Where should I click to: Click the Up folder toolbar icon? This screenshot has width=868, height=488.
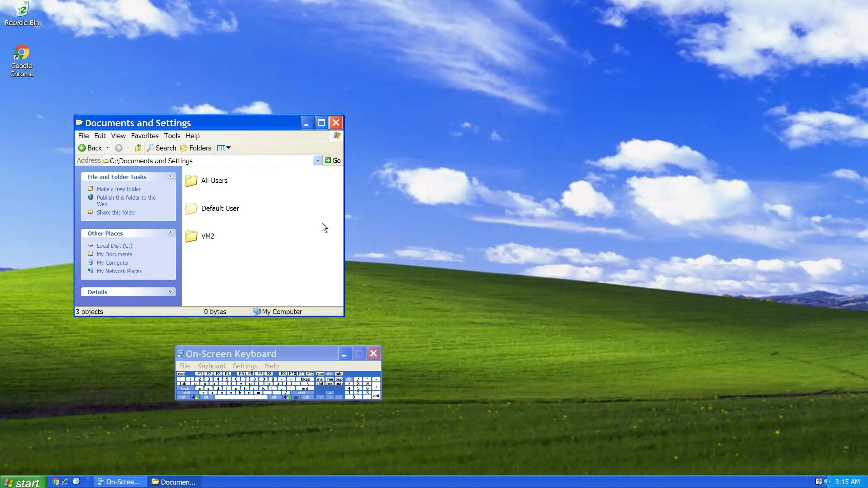(x=138, y=148)
